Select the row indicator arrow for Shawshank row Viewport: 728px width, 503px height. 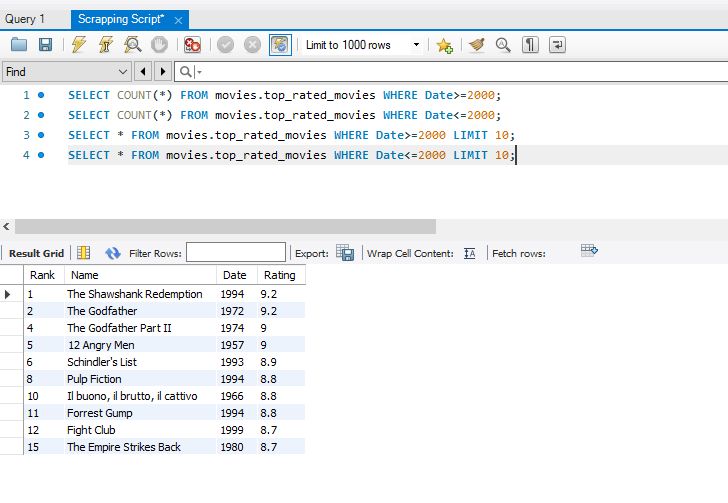click(8, 294)
